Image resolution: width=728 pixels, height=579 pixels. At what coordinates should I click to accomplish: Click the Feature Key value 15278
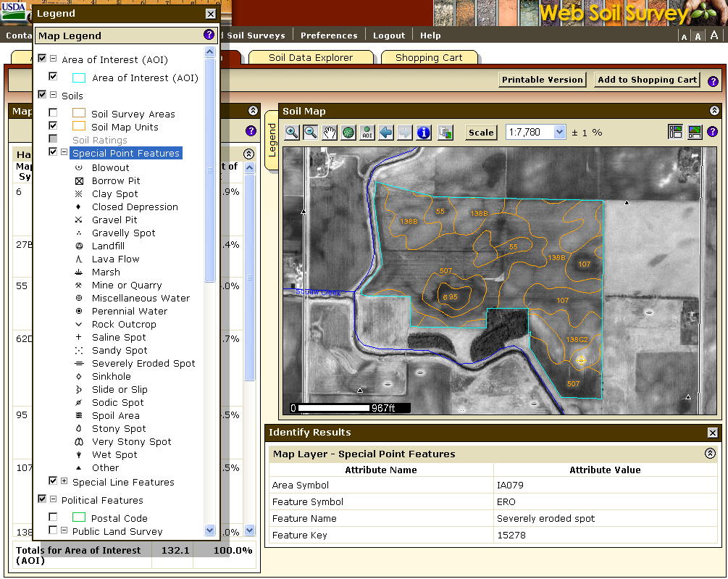point(511,536)
